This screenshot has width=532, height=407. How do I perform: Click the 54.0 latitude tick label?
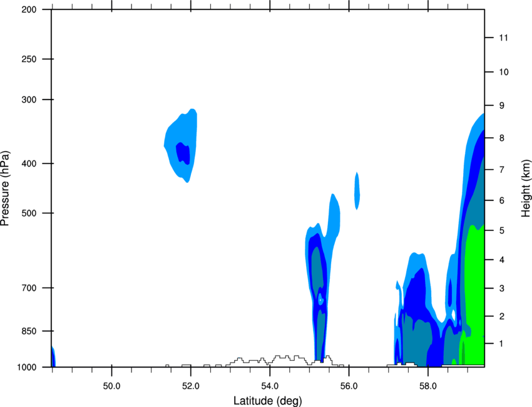[x=270, y=386]
